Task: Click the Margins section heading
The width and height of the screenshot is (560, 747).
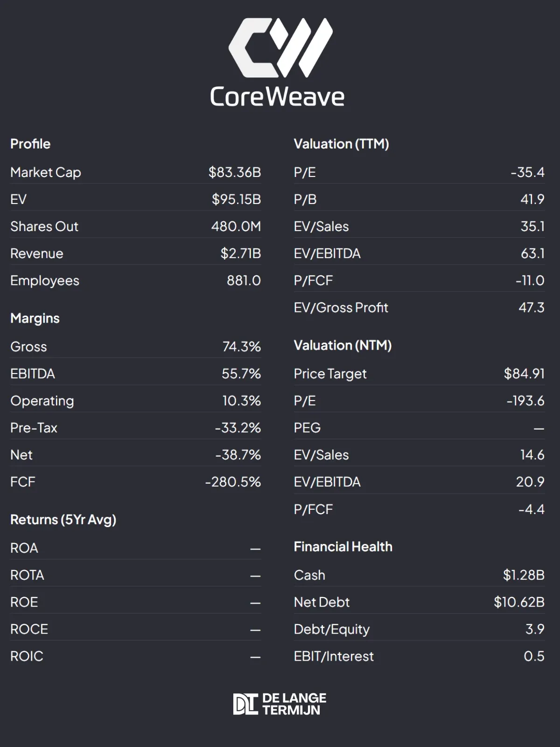Action: [x=35, y=318]
